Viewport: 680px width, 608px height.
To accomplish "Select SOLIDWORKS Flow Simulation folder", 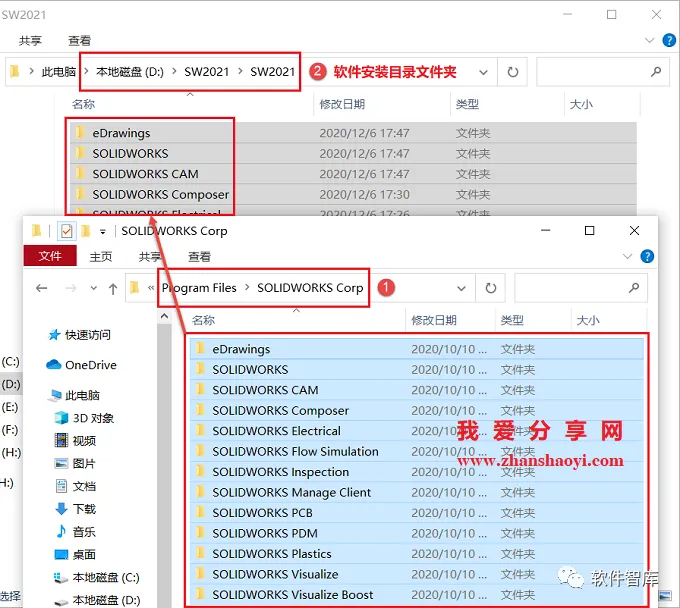I will [x=417, y=451].
